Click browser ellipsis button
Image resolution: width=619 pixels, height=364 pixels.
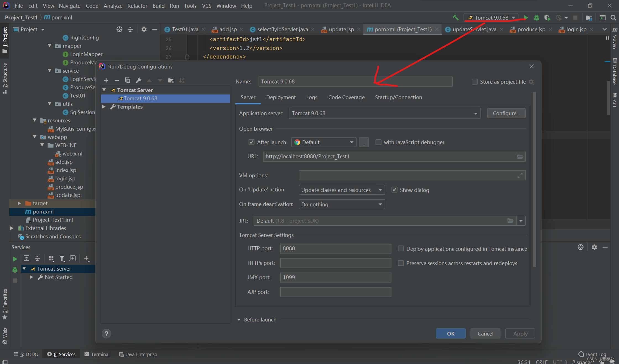point(364,142)
